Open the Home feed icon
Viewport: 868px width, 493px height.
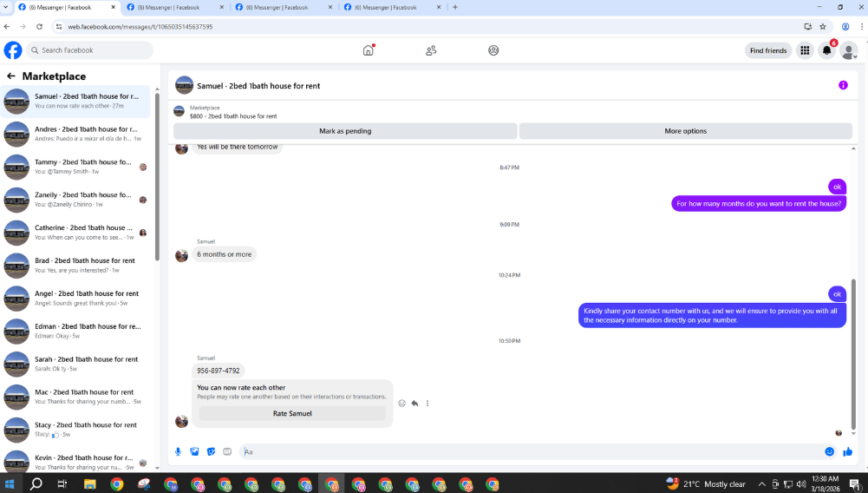tap(369, 50)
